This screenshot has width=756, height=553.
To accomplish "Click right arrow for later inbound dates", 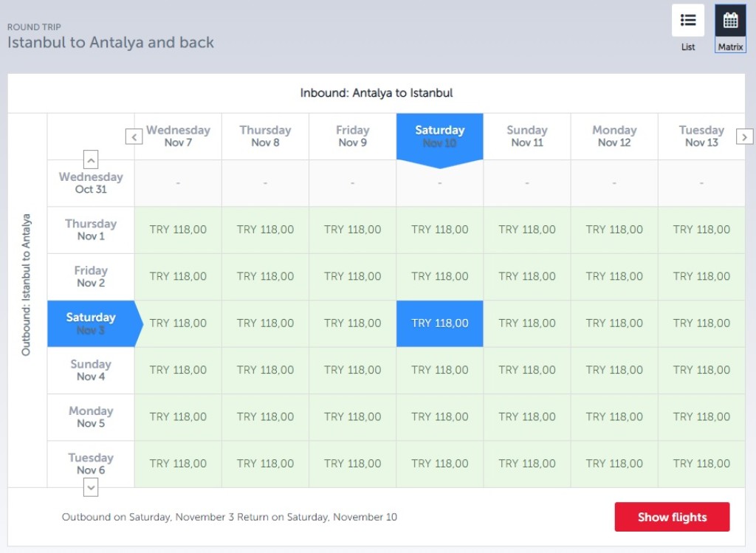I will pos(745,137).
